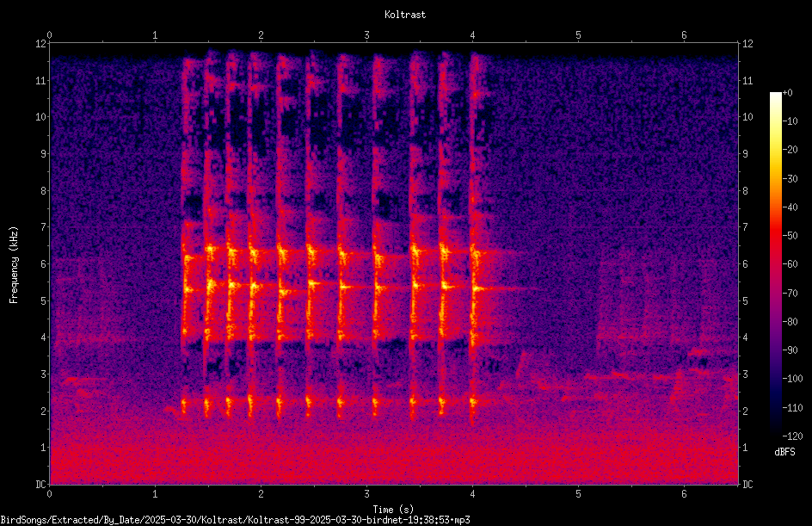Click '12' on the left frequency axis
This screenshot has height=526, width=812.
(41, 44)
